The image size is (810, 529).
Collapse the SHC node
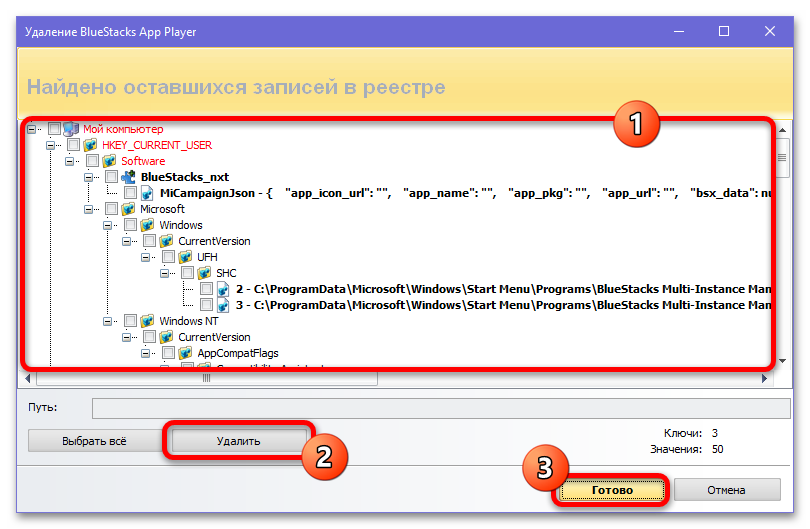point(165,273)
